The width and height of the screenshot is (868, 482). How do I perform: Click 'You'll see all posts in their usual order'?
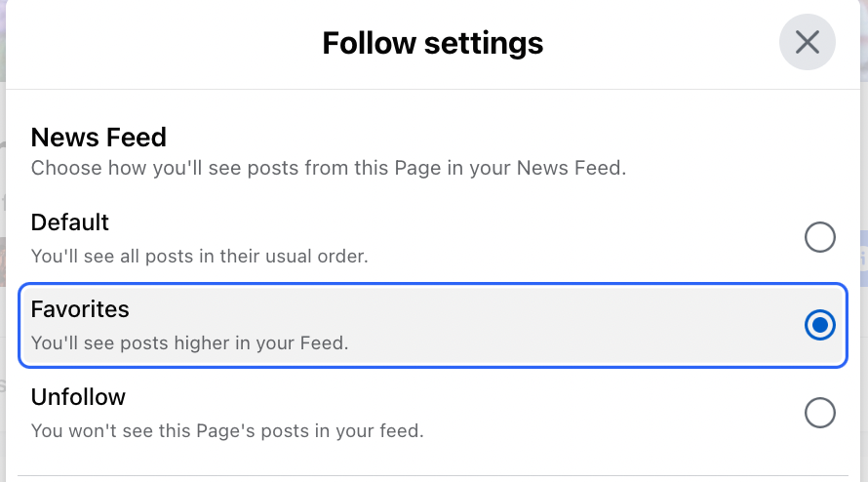pos(199,257)
